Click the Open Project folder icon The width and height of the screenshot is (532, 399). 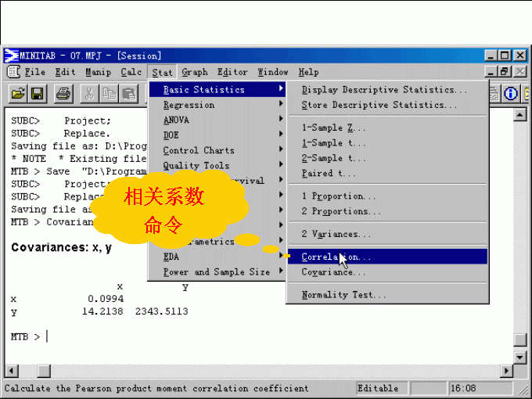[18, 94]
